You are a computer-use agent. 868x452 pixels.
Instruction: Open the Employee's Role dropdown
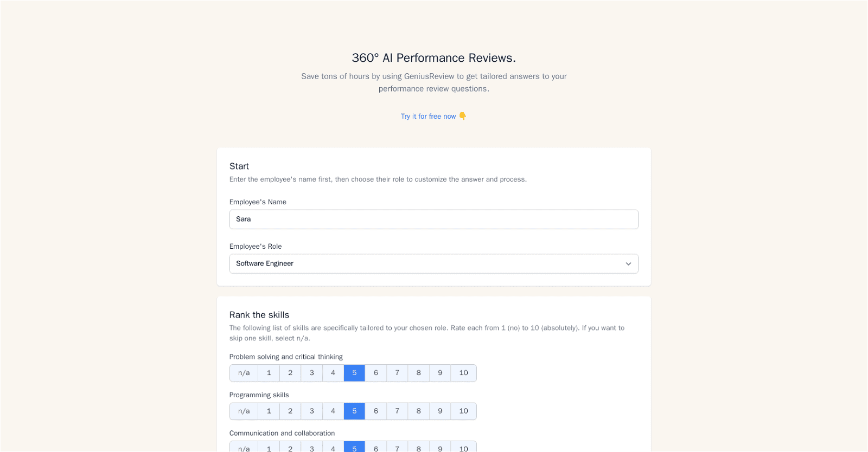pyautogui.click(x=433, y=263)
